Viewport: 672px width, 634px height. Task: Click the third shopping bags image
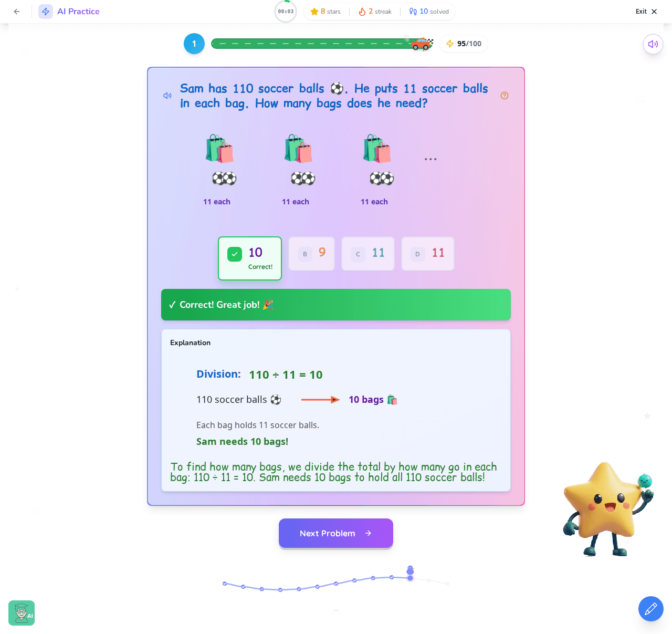coord(377,148)
